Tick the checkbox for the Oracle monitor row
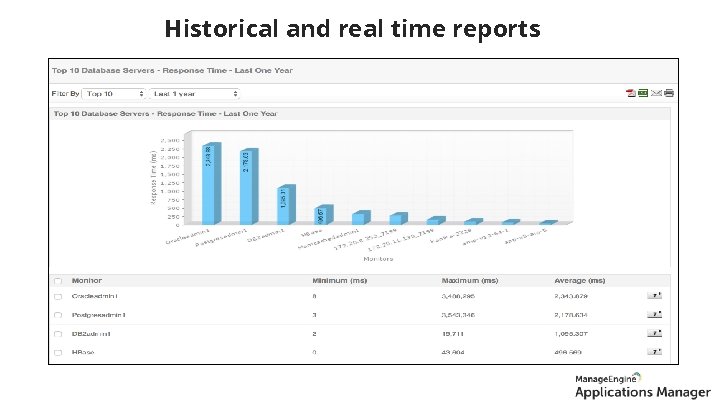 pos(58,297)
